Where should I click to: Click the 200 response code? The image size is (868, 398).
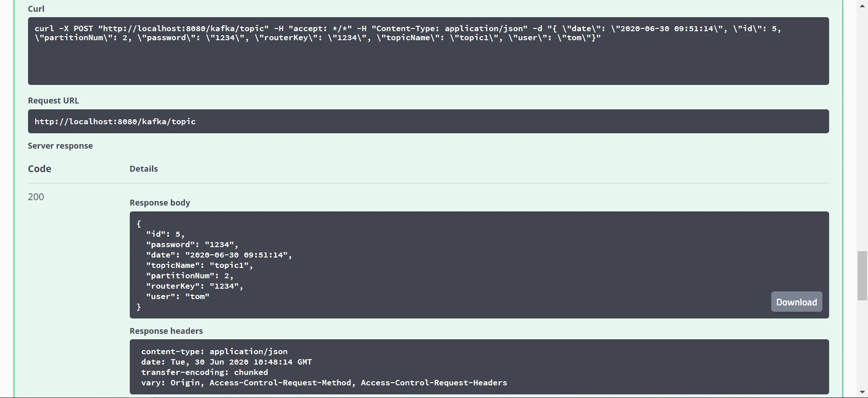point(36,197)
